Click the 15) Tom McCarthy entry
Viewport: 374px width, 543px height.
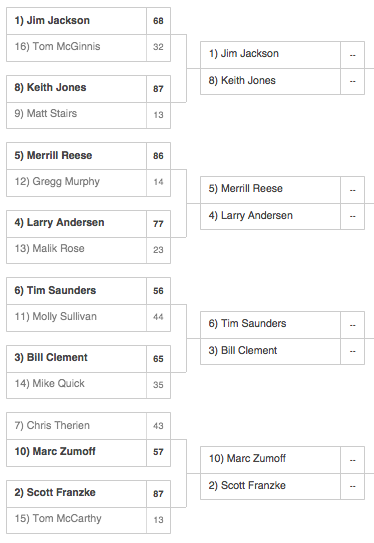pyautogui.click(x=88, y=520)
